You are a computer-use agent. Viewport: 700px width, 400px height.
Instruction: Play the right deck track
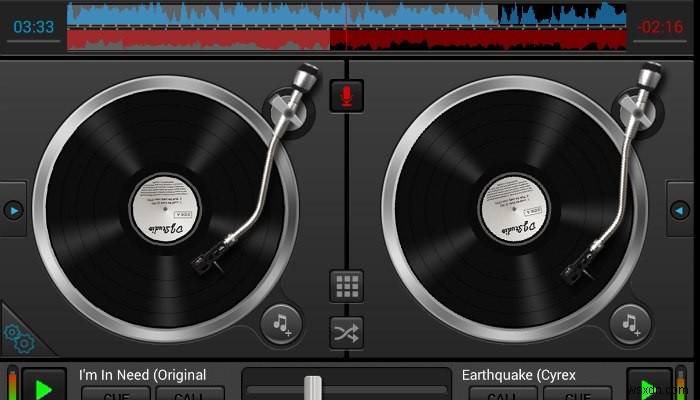[649, 386]
